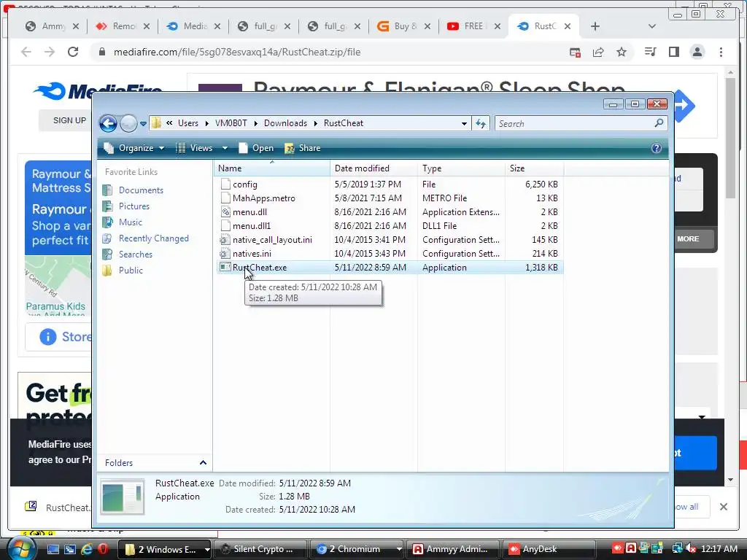The width and height of the screenshot is (747, 560).
Task: Open Pictures in Favorite Links
Action: (x=134, y=206)
